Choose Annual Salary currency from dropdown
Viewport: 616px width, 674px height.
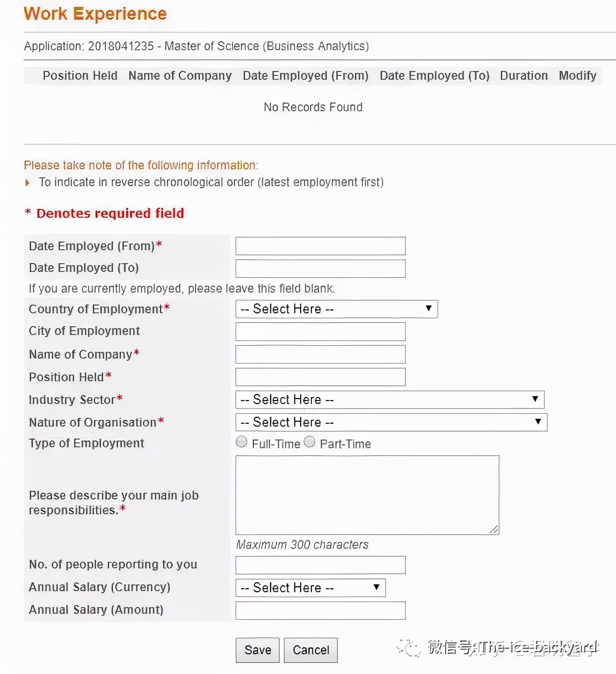(310, 588)
